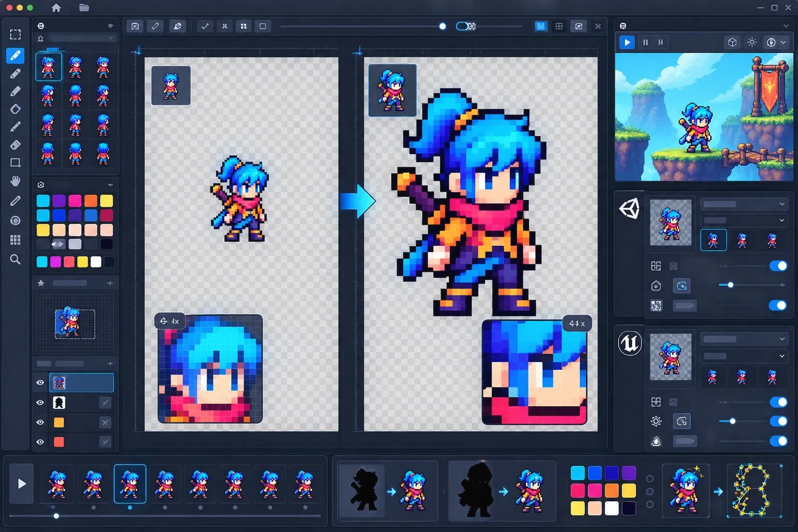The height and width of the screenshot is (532, 798).
Task: Expand the first dropdown in Unreal panel
Action: tap(744, 339)
